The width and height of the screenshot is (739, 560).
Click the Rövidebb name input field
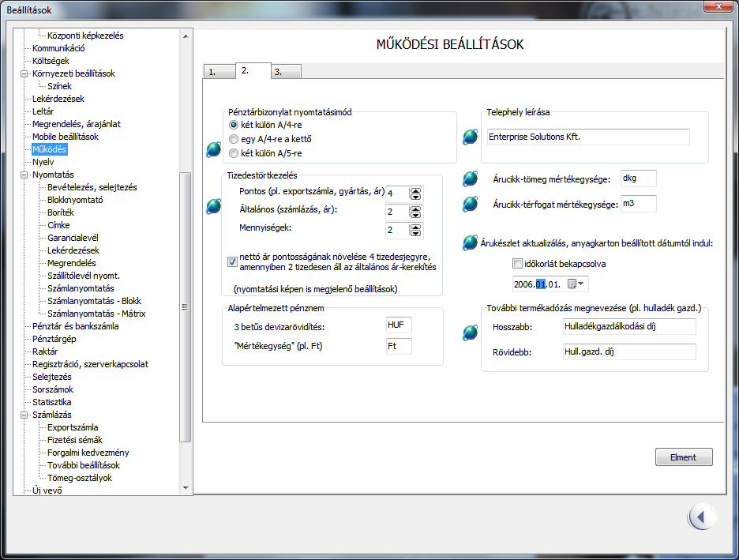pyautogui.click(x=629, y=351)
